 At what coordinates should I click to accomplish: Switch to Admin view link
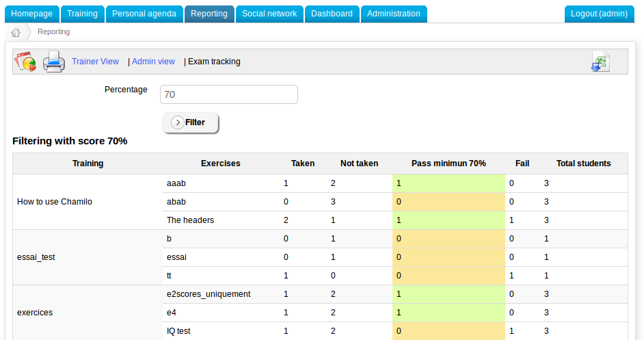(x=153, y=62)
